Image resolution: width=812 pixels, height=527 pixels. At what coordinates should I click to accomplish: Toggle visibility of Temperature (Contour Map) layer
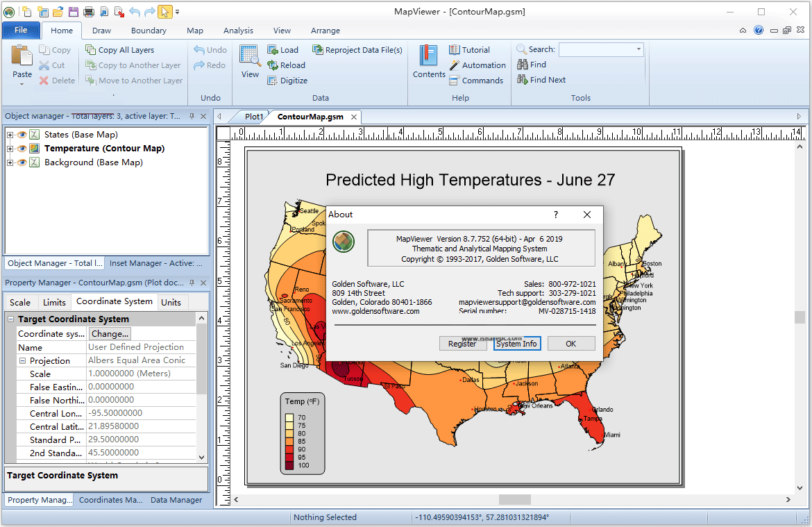pyautogui.click(x=23, y=148)
